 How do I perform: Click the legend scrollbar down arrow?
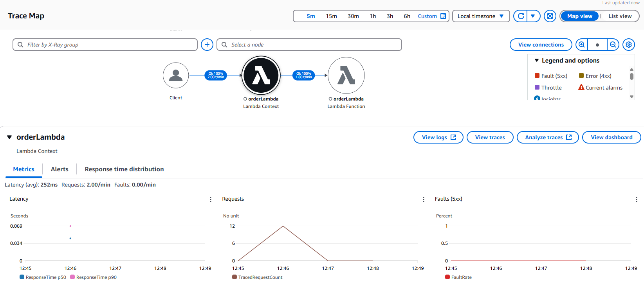631,97
